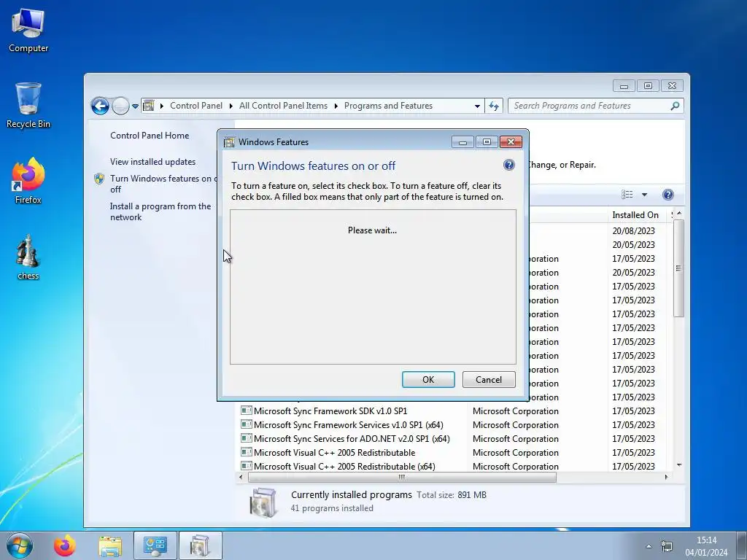Open Install a program from the network
The image size is (747, 560).
click(160, 211)
